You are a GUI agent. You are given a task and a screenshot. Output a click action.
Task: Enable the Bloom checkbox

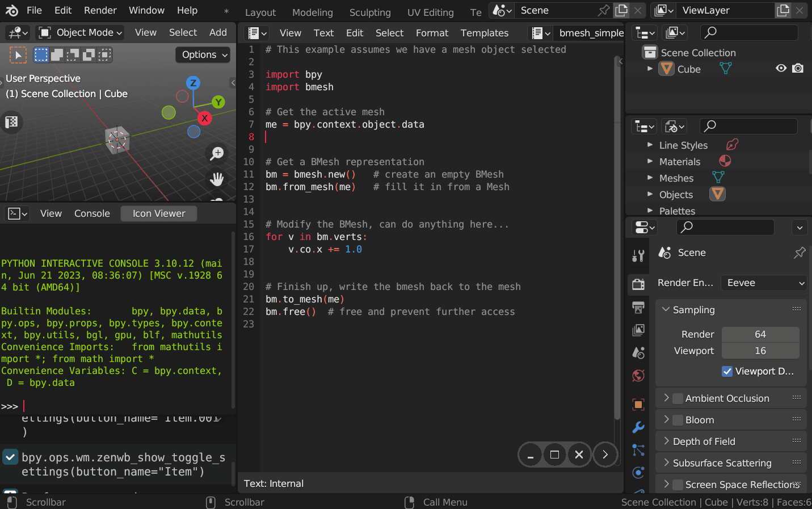pos(678,420)
